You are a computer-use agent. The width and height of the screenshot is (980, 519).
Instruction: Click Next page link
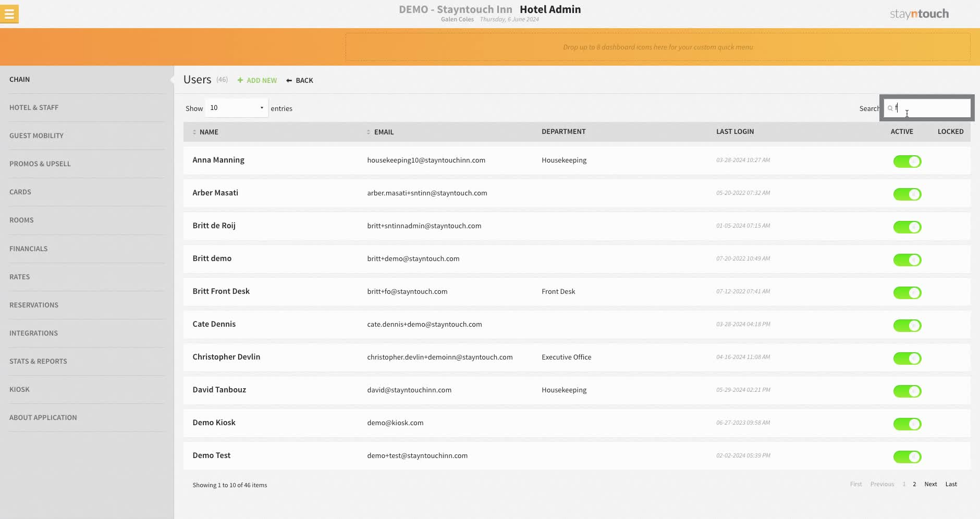point(930,484)
